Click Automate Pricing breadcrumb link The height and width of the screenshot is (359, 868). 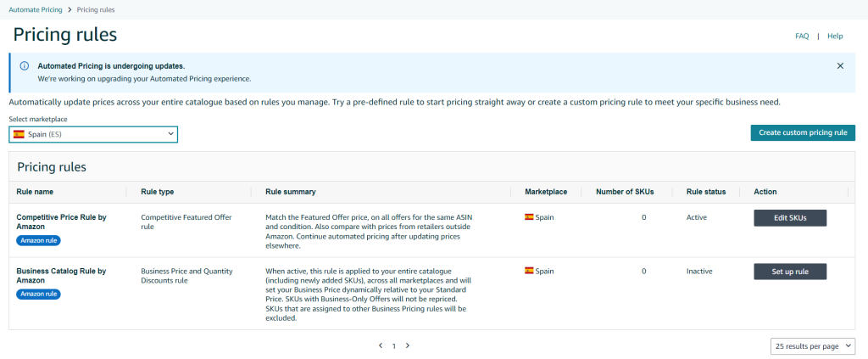pyautogui.click(x=35, y=9)
